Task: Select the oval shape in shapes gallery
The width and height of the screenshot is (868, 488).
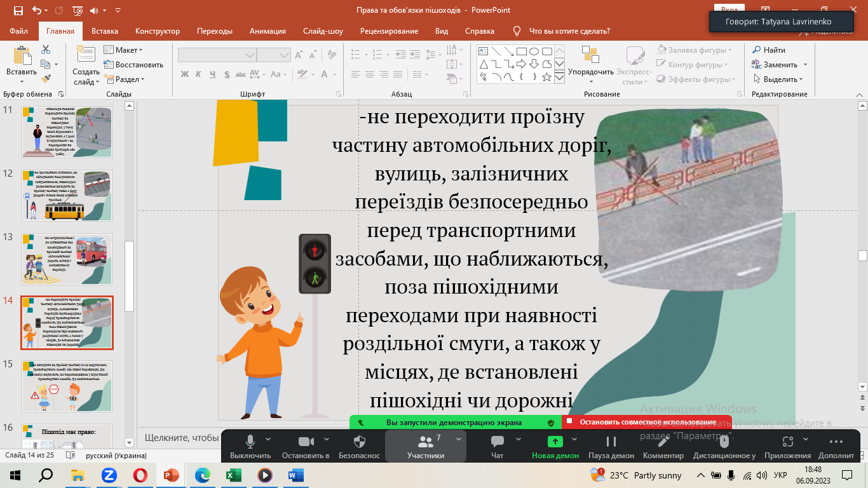Action: (x=534, y=51)
